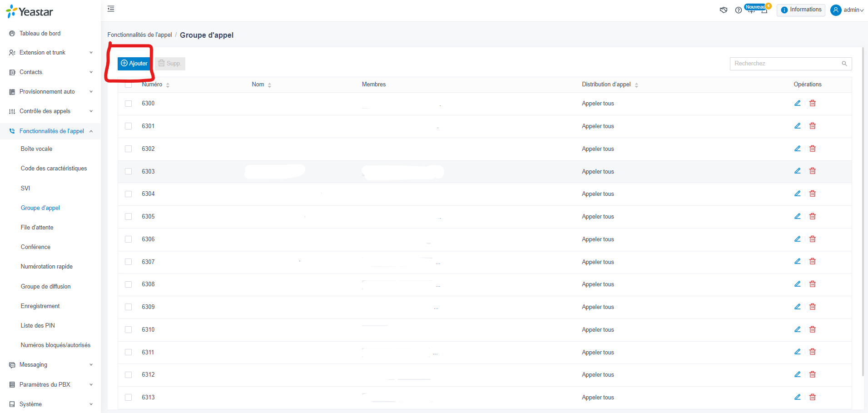Open Tableau de bord
Screen dimensions: 868x413
tap(40, 34)
